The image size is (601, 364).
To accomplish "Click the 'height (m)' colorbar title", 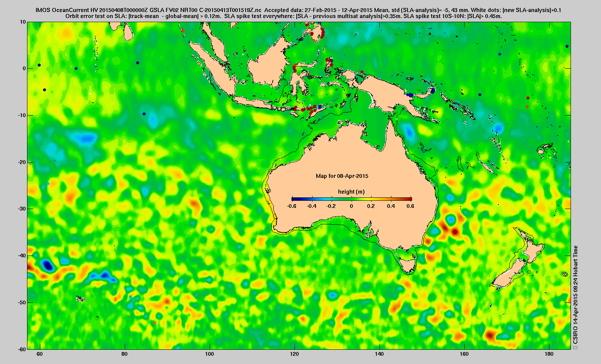I will [x=351, y=192].
